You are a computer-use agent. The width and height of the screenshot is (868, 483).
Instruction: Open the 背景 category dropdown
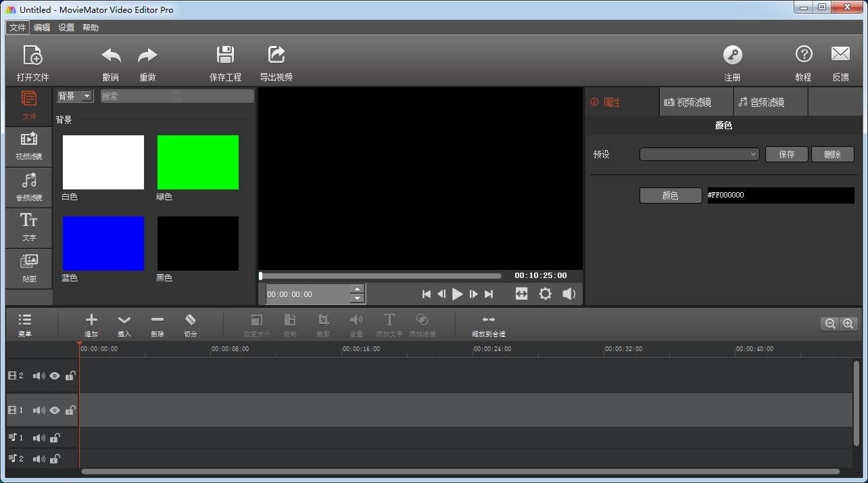[74, 96]
